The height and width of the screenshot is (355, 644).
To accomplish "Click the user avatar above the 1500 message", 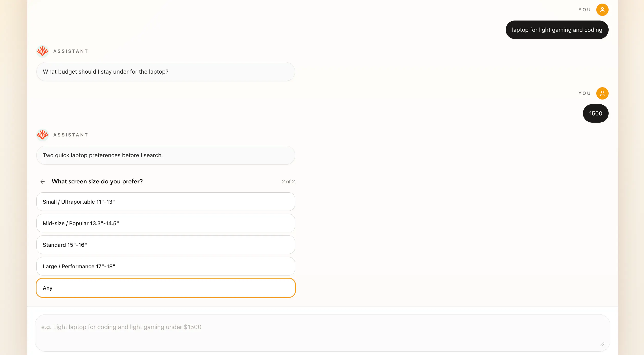I will click(602, 93).
